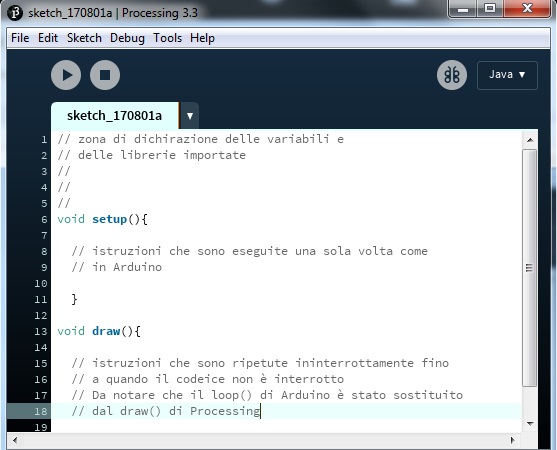Click line number 10 in the gutter
Image resolution: width=557 pixels, height=450 pixels.
click(x=40, y=283)
